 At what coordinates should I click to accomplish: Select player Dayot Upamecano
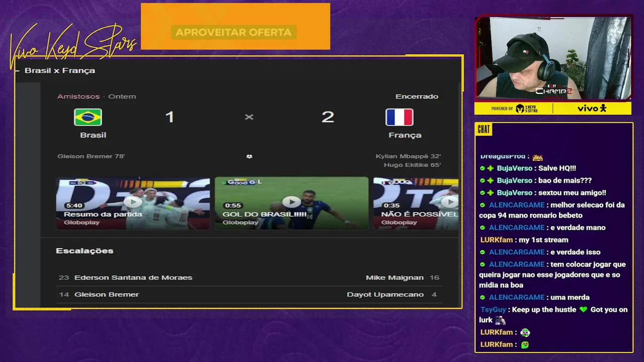(x=385, y=294)
